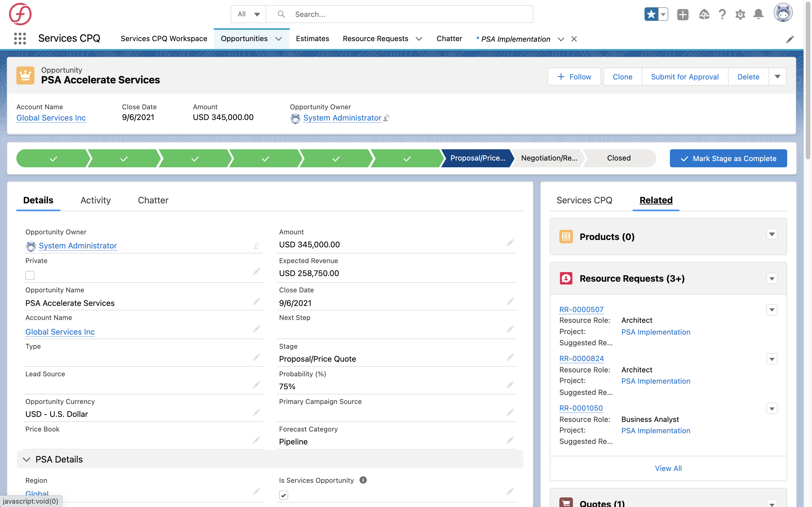
Task: Open the Chatter navigation tab
Action: pos(449,39)
